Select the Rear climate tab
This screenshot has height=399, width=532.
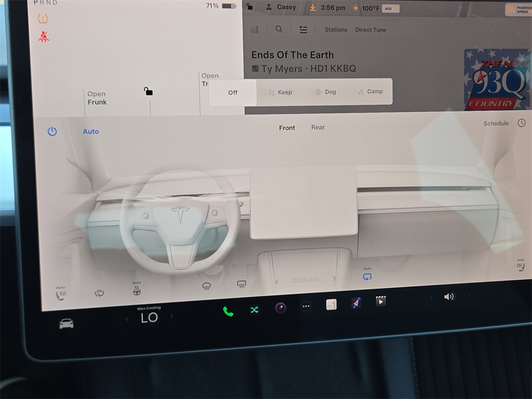pos(318,127)
